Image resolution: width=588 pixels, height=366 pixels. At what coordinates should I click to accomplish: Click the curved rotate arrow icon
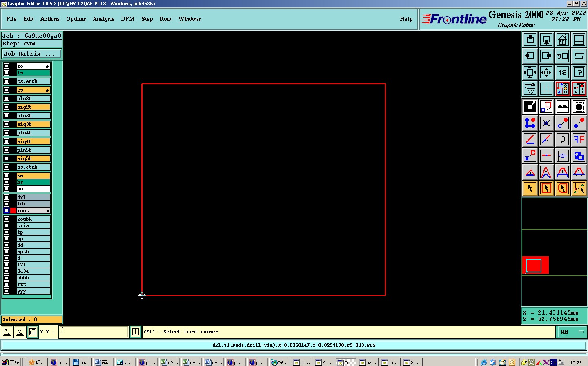click(563, 139)
